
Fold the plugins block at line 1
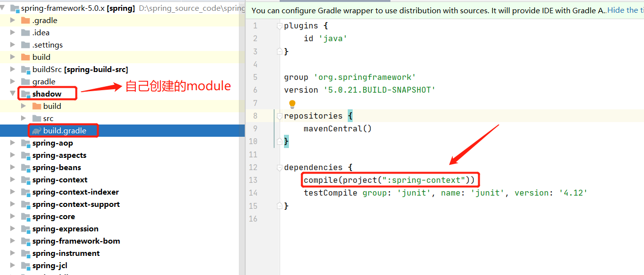pos(280,26)
